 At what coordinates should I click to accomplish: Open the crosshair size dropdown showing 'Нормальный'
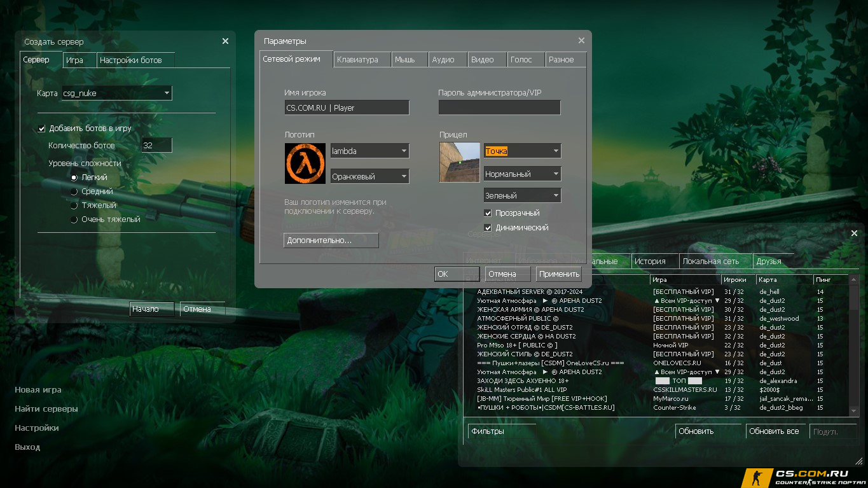point(522,173)
